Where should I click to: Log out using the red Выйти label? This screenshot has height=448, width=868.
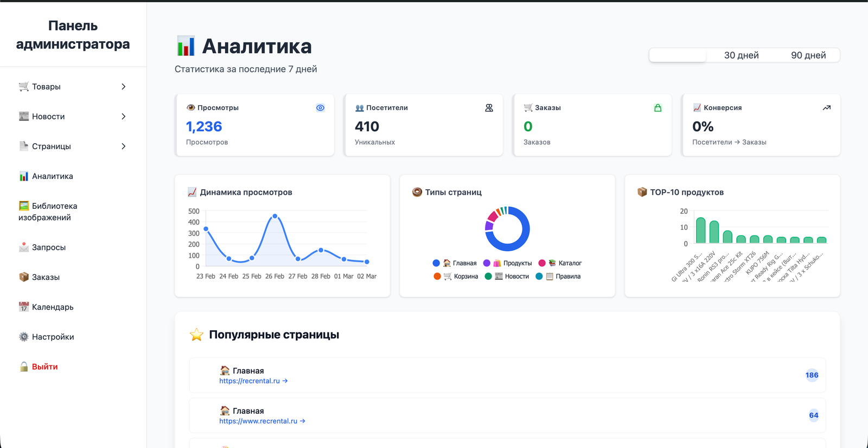pos(45,367)
